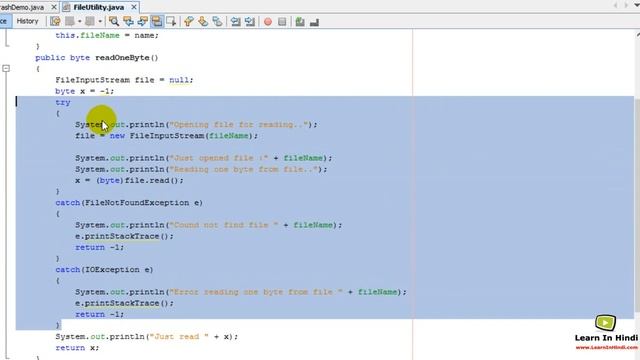Viewport: 640px width, 360px height.
Task: Click 'x = (byte)file.read();' line
Action: (129, 180)
